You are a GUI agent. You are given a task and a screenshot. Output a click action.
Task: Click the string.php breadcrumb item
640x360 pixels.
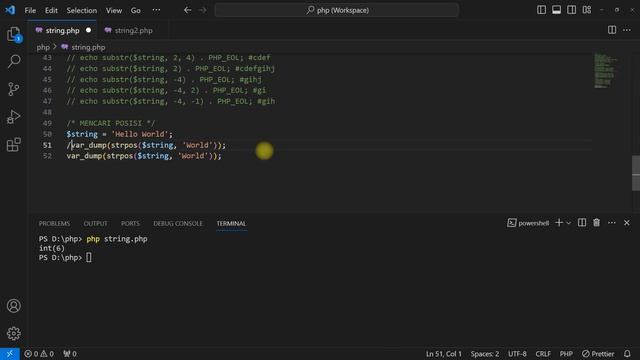(83, 47)
